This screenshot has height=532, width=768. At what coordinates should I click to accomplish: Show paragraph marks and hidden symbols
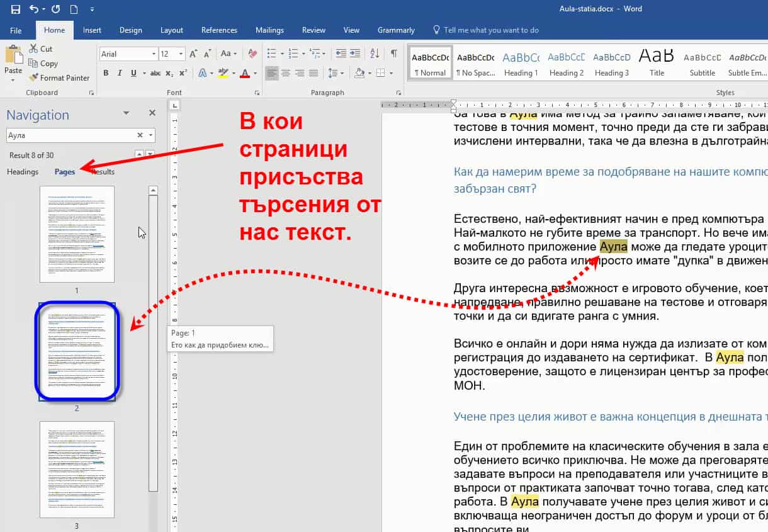(x=393, y=54)
